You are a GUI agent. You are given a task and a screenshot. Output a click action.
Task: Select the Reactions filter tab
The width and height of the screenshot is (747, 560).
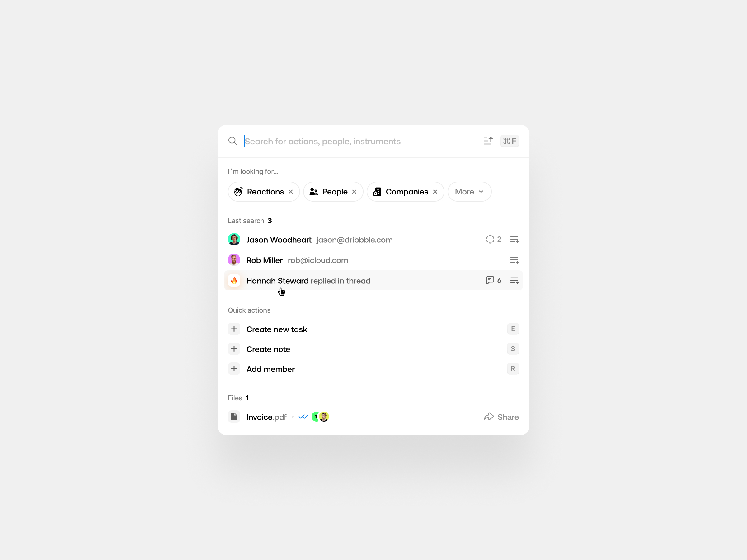pyautogui.click(x=264, y=191)
